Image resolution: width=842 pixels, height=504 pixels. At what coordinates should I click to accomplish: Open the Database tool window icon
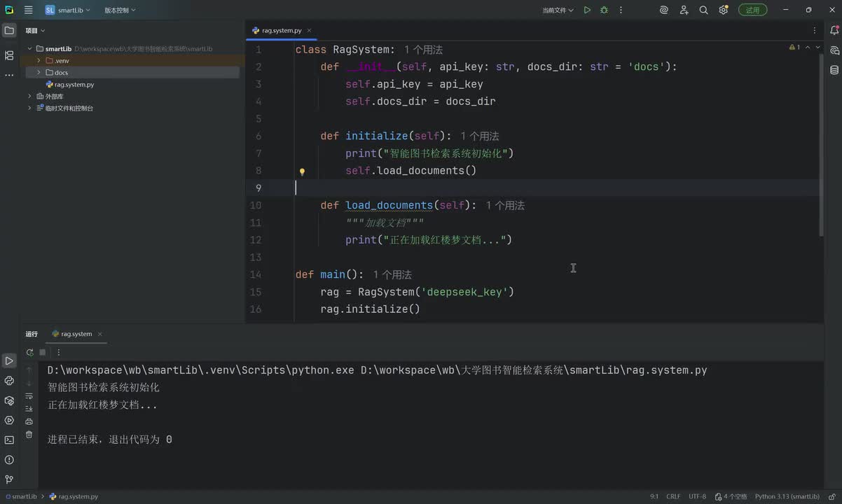[834, 70]
